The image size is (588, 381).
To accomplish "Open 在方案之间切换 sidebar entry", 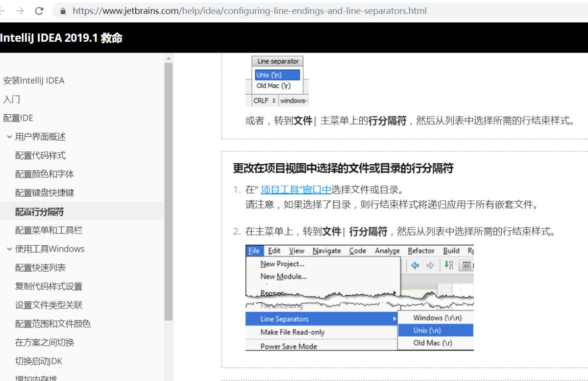I will tap(45, 342).
